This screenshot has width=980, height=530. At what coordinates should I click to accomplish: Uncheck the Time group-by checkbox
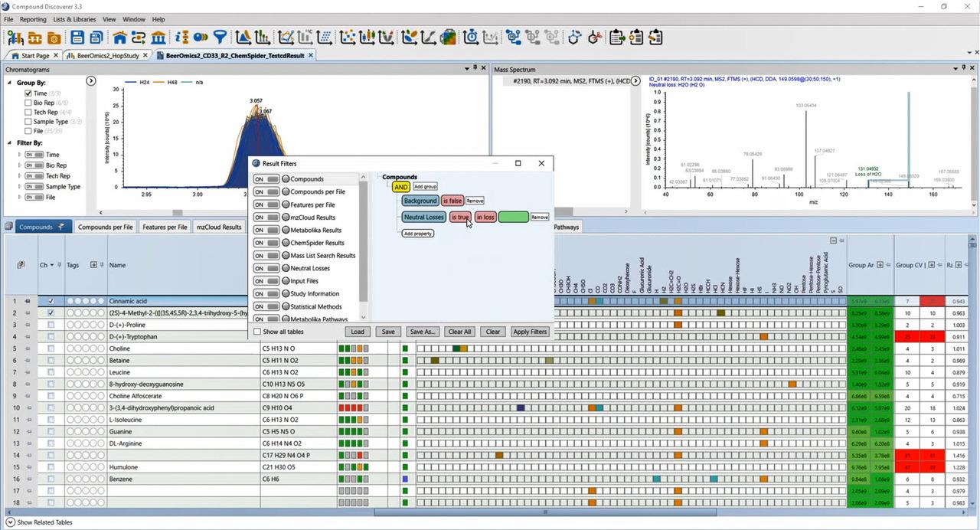(28, 93)
